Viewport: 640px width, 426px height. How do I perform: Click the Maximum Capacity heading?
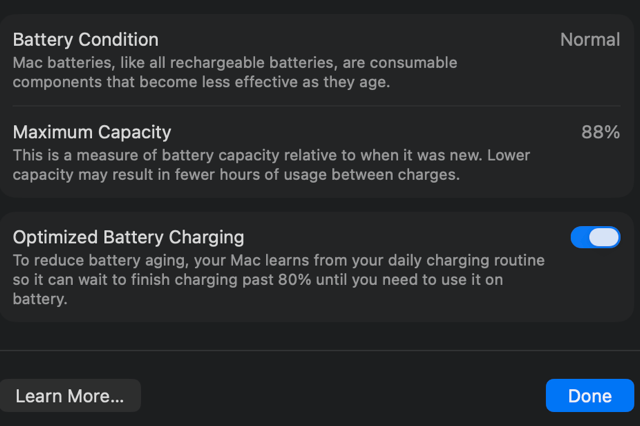point(92,132)
